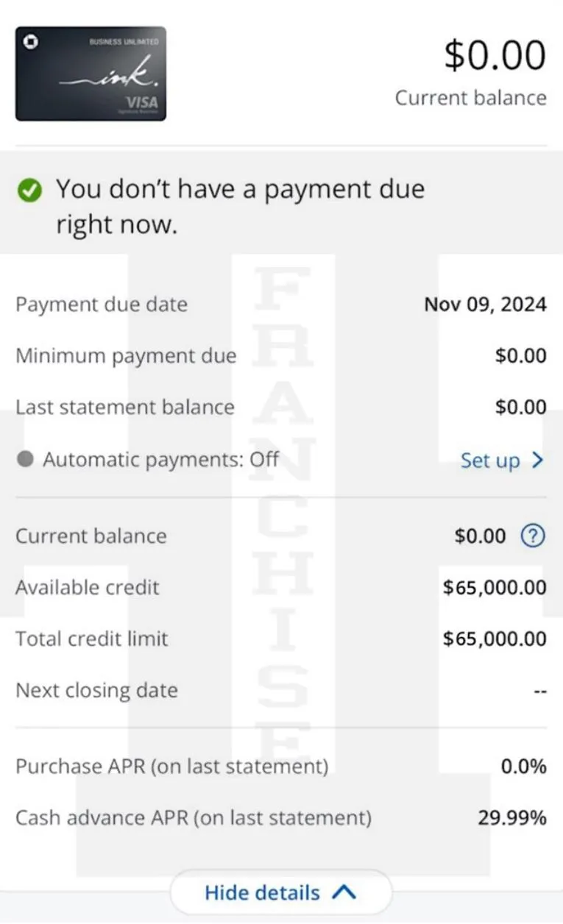This screenshot has height=924, width=563.
Task: Click the Available credit amount $65,000.00
Action: pos(495,587)
